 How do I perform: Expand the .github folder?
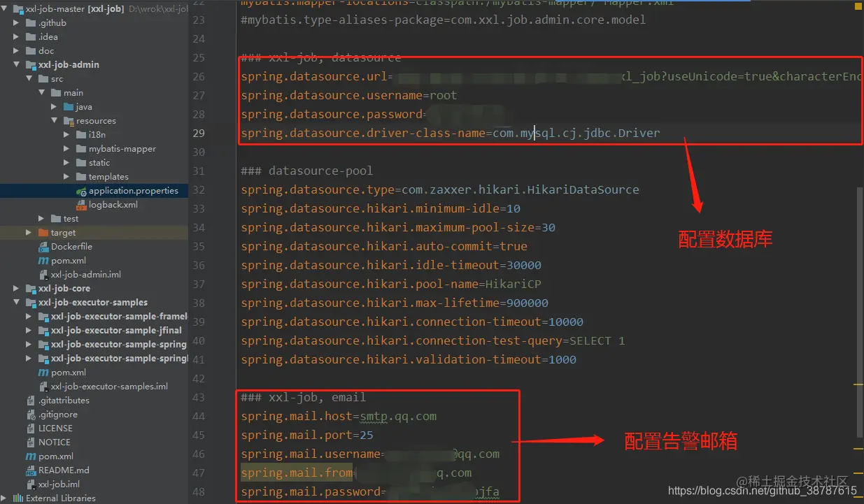click(x=17, y=23)
